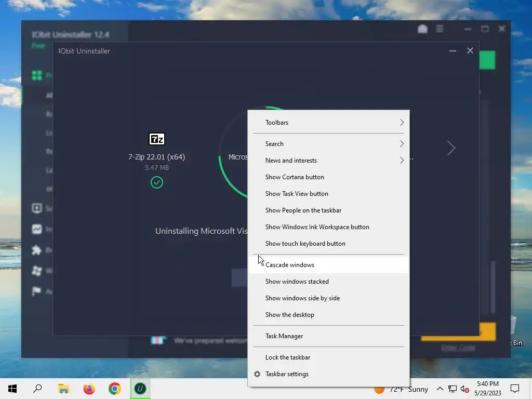Open Windows Apps icon in IObit sidebar

pos(37,271)
